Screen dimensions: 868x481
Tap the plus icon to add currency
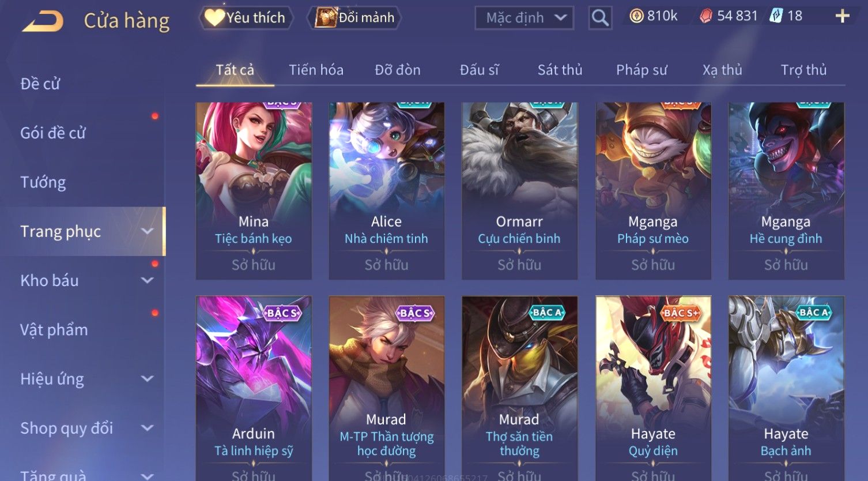click(x=842, y=16)
